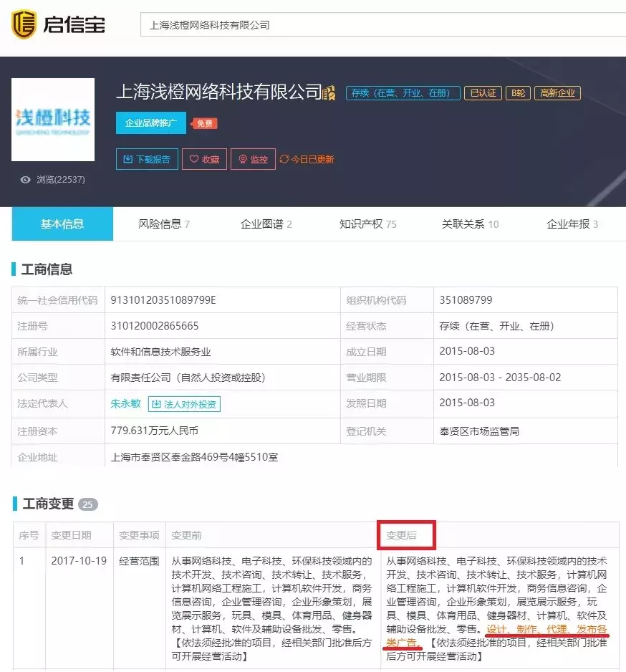Open legal representative 朱永敏 link

click(x=125, y=403)
